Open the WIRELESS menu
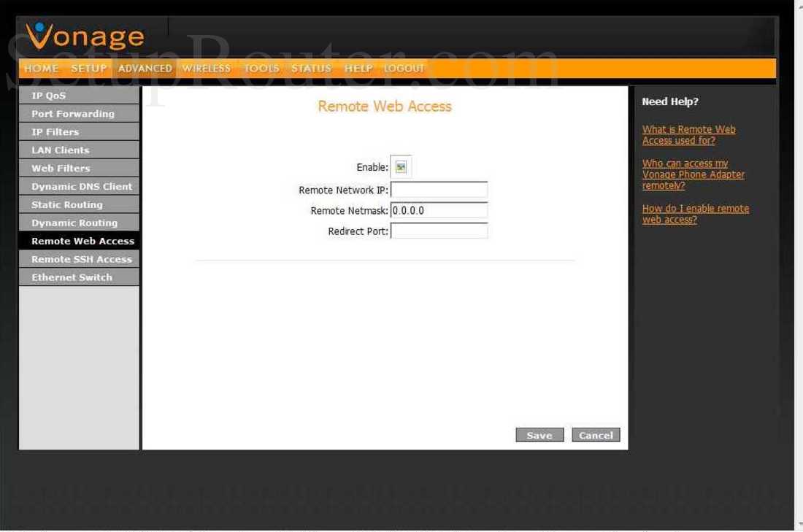Viewport: 803px width, 532px height. pos(207,68)
